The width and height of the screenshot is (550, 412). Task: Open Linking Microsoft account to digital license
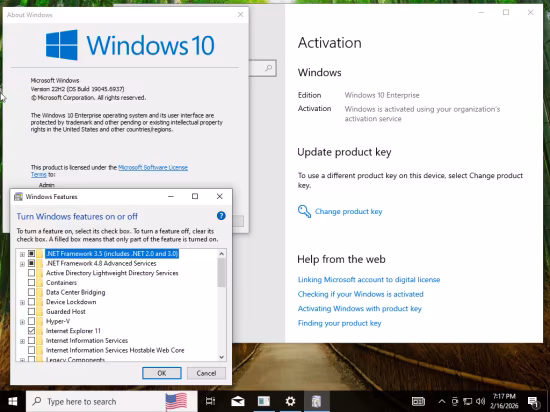point(369,279)
